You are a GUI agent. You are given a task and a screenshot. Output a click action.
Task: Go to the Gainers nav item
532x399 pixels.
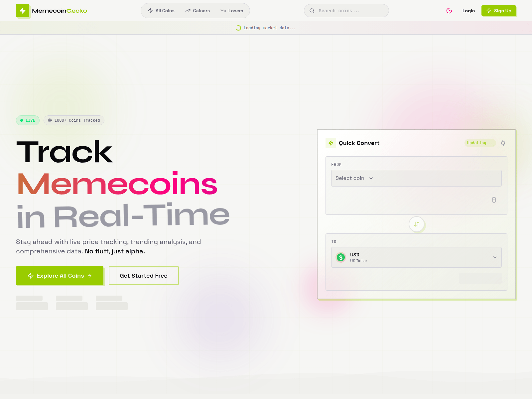[x=198, y=11]
